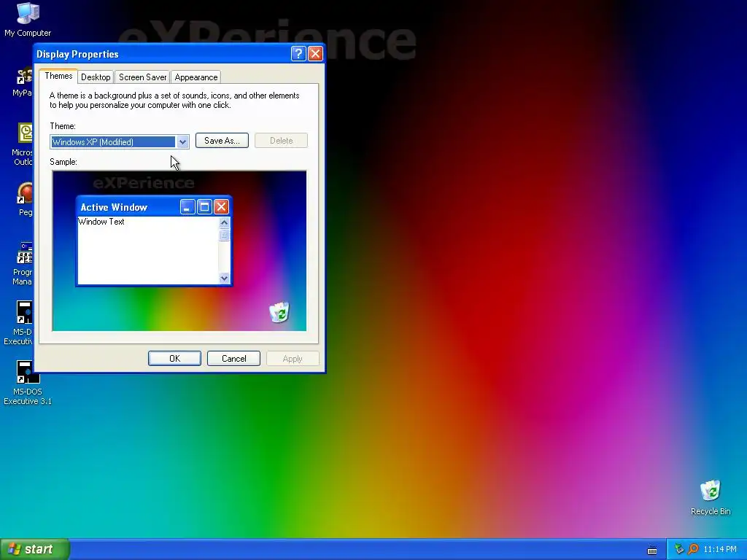This screenshot has width=747, height=560.
Task: Click the sample window maximize button
Action: [x=204, y=206]
